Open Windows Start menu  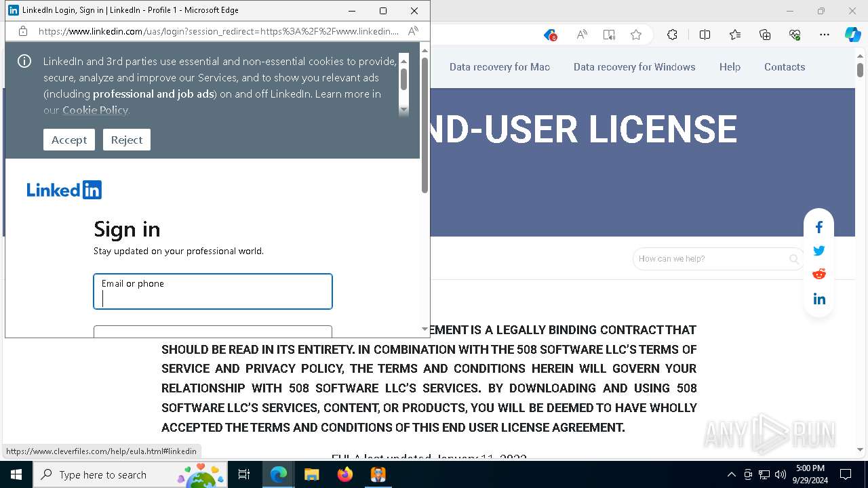16,474
